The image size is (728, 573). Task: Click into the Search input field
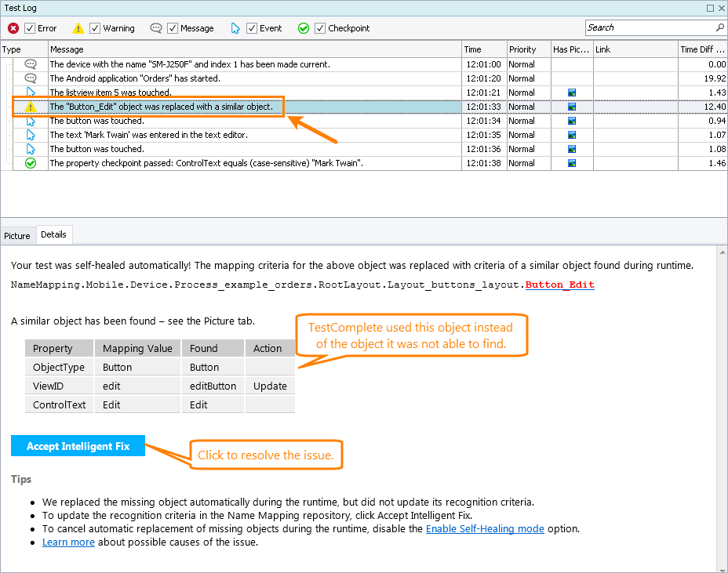[647, 27]
